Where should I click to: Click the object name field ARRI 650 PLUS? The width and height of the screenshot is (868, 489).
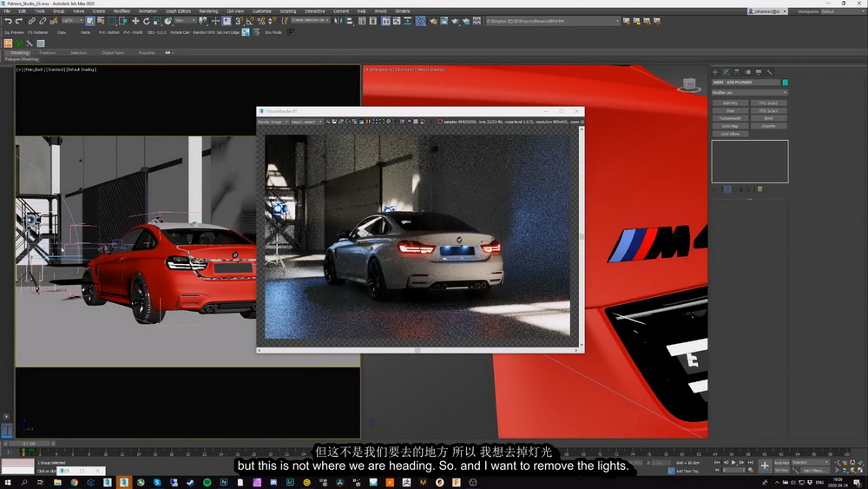pyautogui.click(x=746, y=83)
